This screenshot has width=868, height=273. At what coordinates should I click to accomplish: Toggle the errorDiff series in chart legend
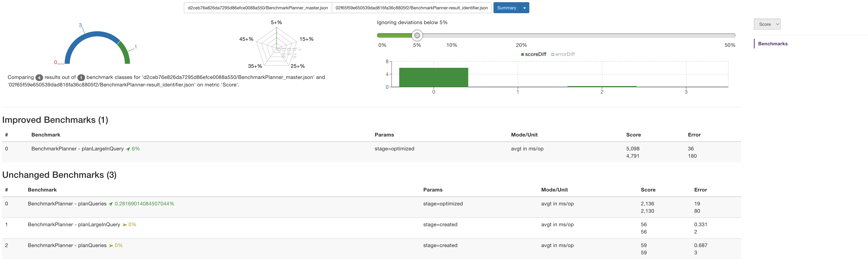click(x=565, y=54)
